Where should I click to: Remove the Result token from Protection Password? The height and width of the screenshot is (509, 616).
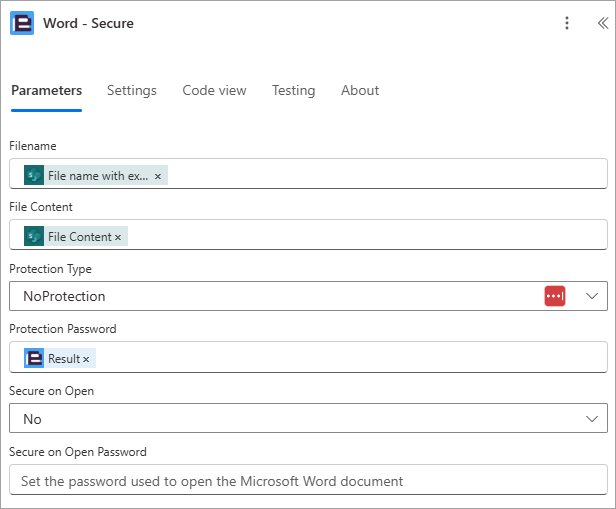(86, 359)
